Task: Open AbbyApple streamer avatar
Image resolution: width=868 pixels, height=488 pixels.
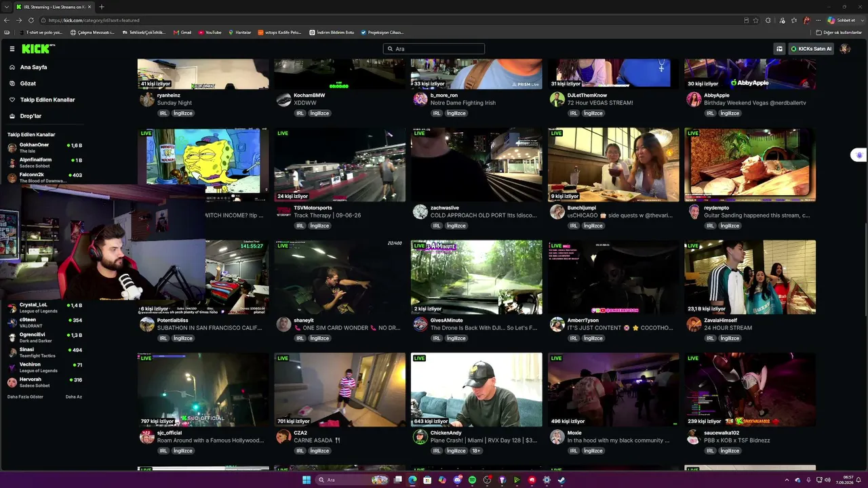Action: click(694, 99)
